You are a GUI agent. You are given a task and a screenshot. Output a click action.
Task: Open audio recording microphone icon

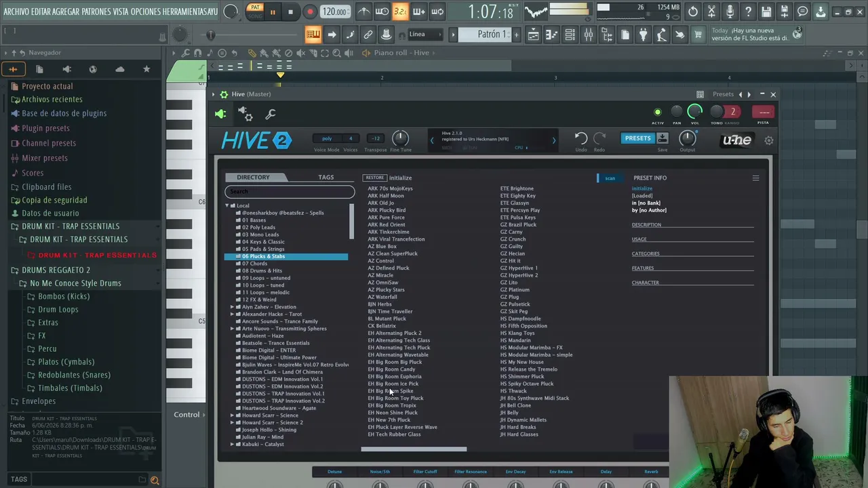coord(730,12)
